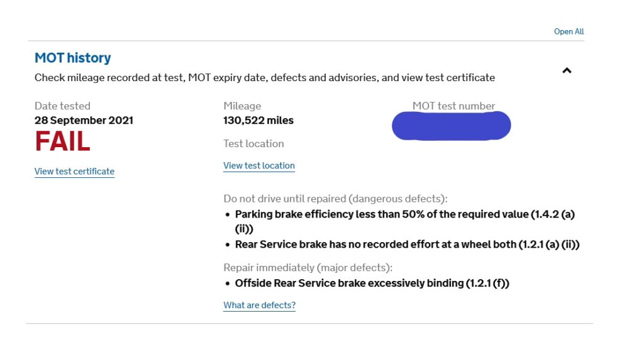Click the MOT history heading

click(72, 58)
